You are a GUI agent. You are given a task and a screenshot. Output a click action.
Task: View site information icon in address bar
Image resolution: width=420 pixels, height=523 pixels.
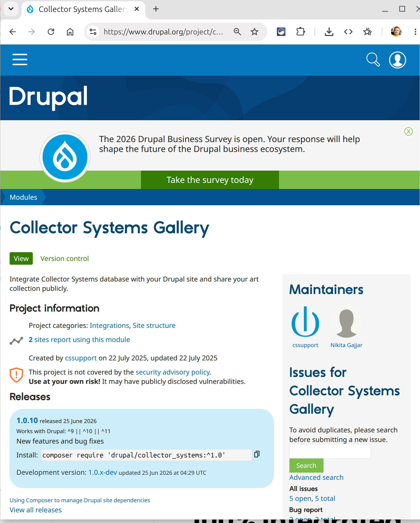coord(93,32)
